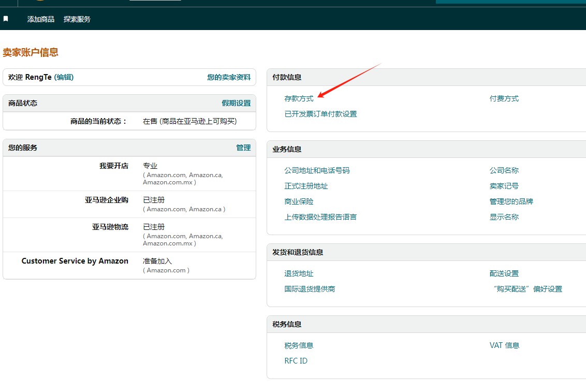Click 在售 (商品在亚马逊上可购买) status text
This screenshot has height=392, width=586.
(189, 122)
